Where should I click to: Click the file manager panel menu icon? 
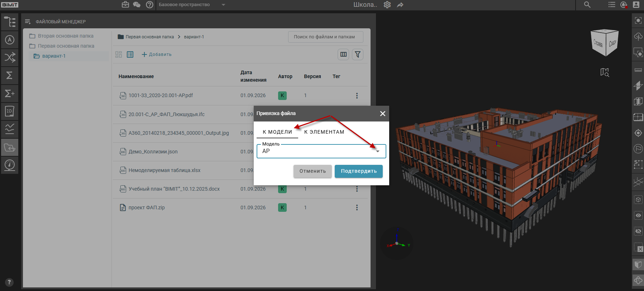tap(28, 22)
